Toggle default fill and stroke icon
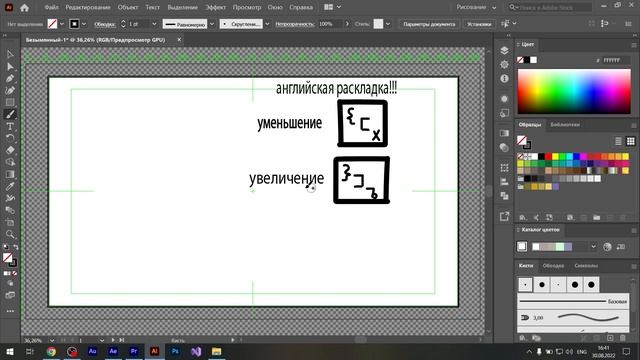Image resolution: width=640 pixels, height=360 pixels. coord(6,247)
